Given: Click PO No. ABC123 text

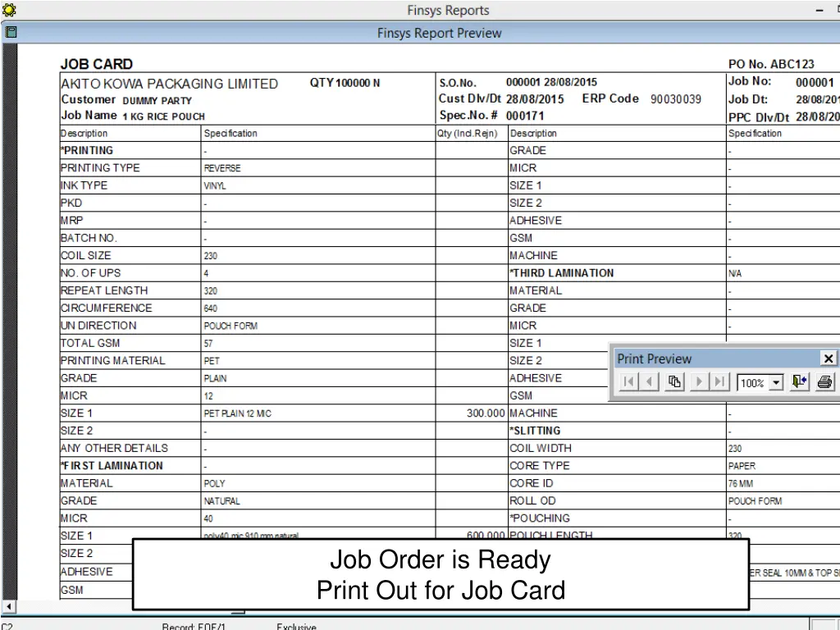Looking at the screenshot, I should 771,64.
